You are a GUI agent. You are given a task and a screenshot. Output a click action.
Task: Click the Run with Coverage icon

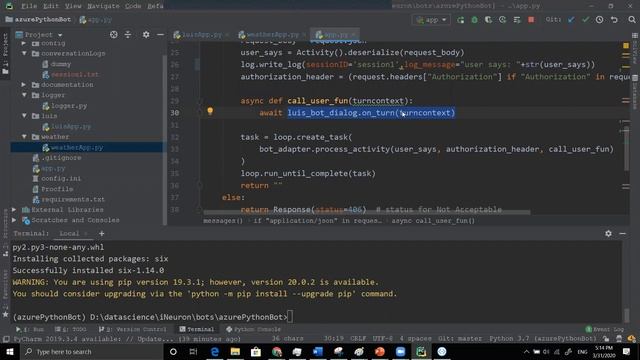(x=488, y=20)
